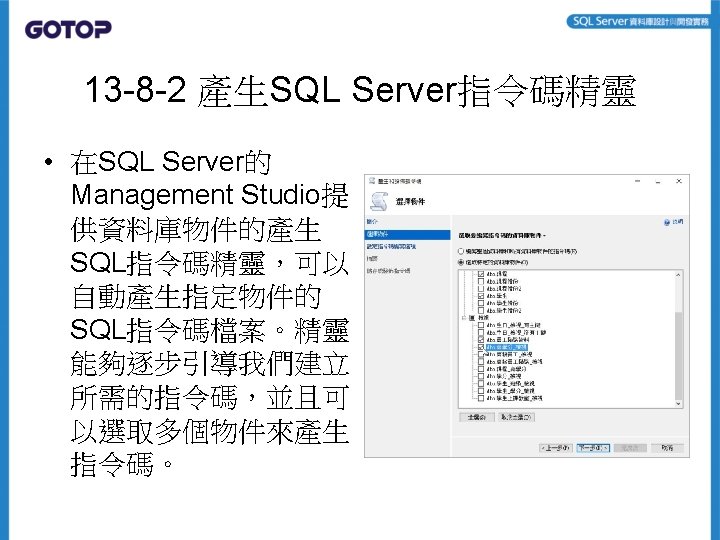
Task: Select the script entire database radio option
Action: tap(461, 252)
